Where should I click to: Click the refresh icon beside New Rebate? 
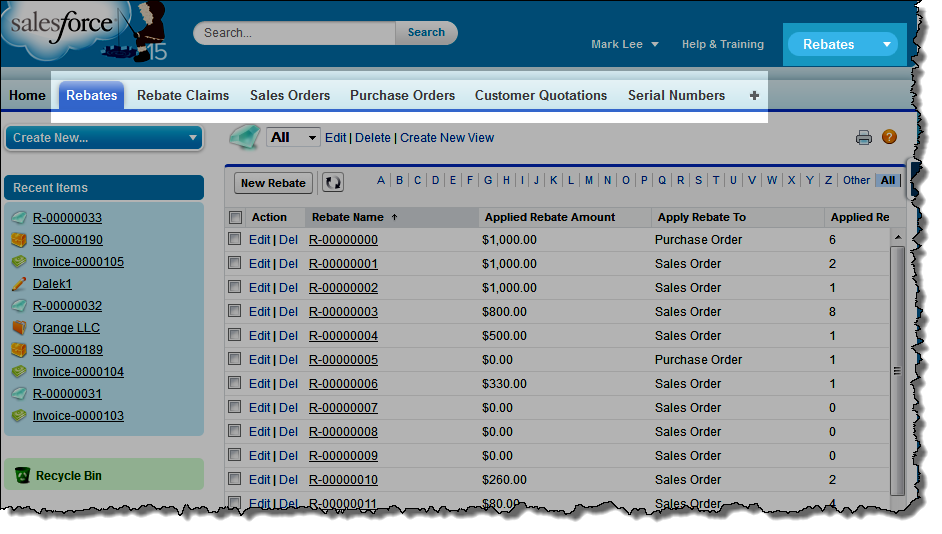click(332, 183)
